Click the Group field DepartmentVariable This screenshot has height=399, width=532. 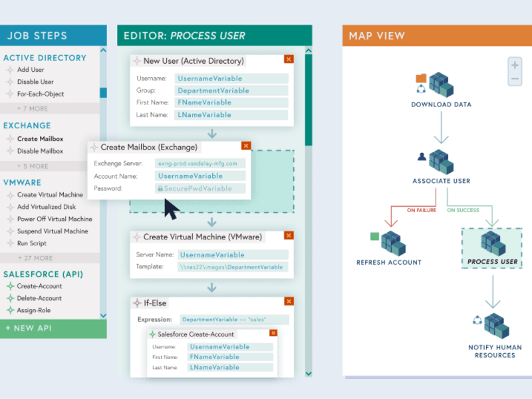point(231,90)
